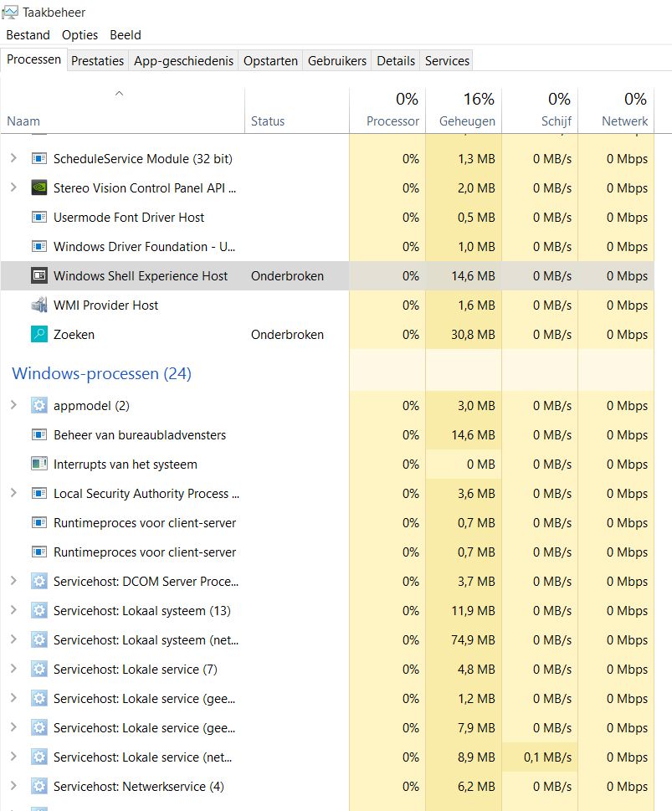Click the Zoeken magnifier icon
This screenshot has width=672, height=811.
(39, 334)
